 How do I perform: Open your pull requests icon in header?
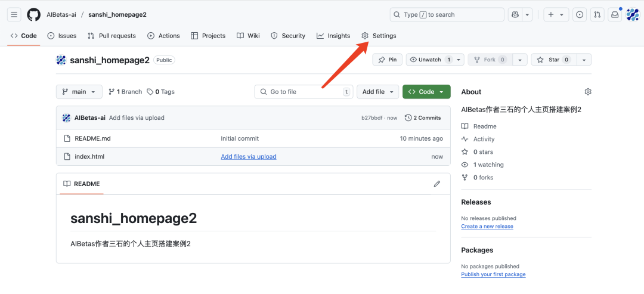point(597,15)
